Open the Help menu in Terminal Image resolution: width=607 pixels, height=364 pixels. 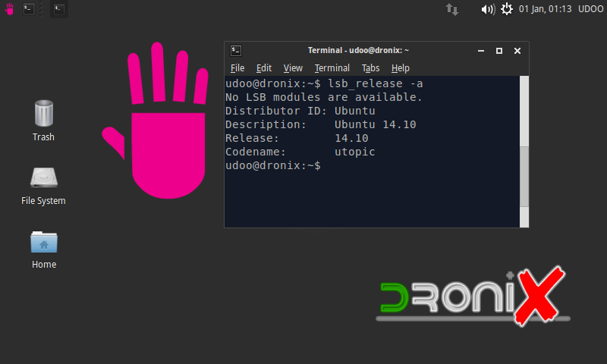(x=401, y=68)
